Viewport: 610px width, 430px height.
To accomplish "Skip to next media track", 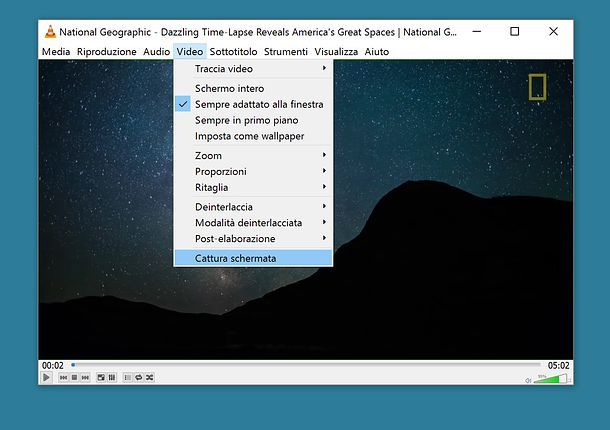I will pos(85,377).
